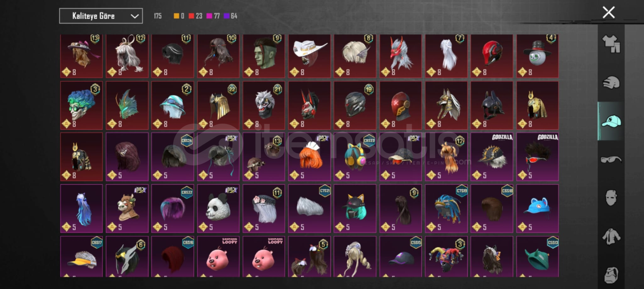Filter by the pink rarity swatch
The height and width of the screenshot is (289, 644).
(x=209, y=16)
